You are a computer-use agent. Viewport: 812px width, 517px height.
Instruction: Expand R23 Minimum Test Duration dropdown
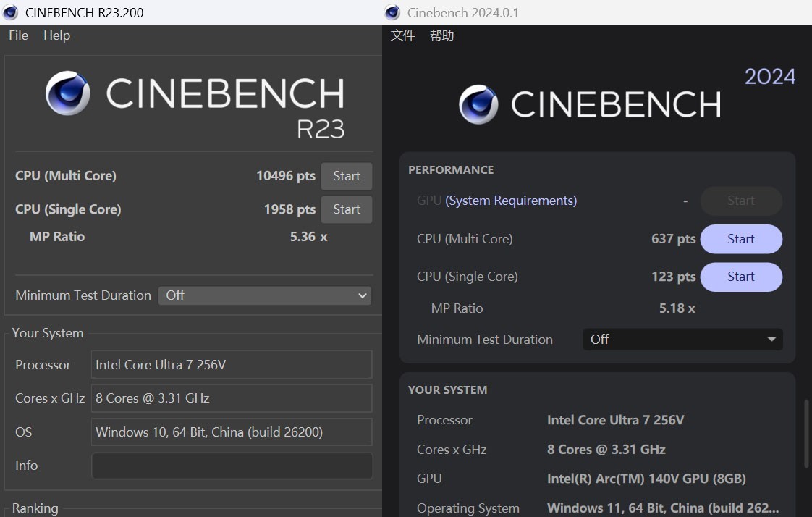click(264, 295)
